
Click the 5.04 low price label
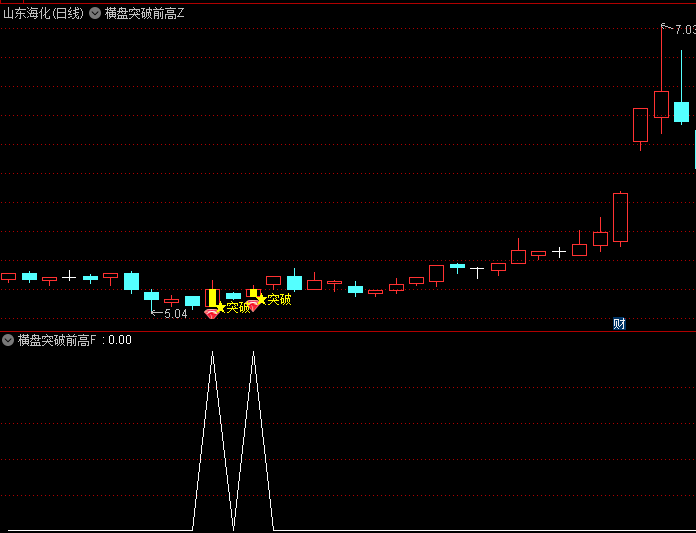point(176,314)
